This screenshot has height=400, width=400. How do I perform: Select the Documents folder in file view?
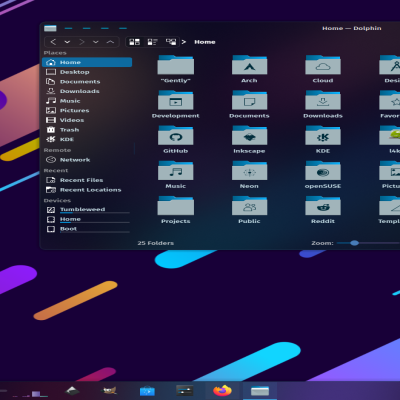pos(249,105)
